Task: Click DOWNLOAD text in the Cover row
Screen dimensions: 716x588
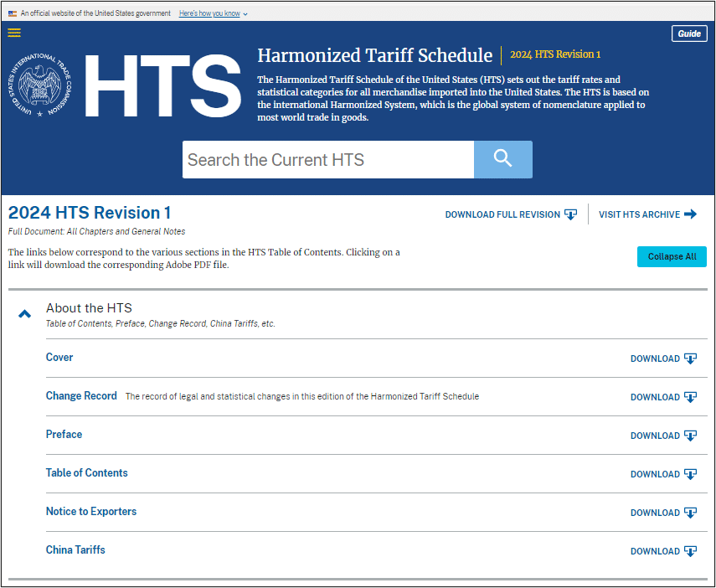Action: click(x=655, y=358)
